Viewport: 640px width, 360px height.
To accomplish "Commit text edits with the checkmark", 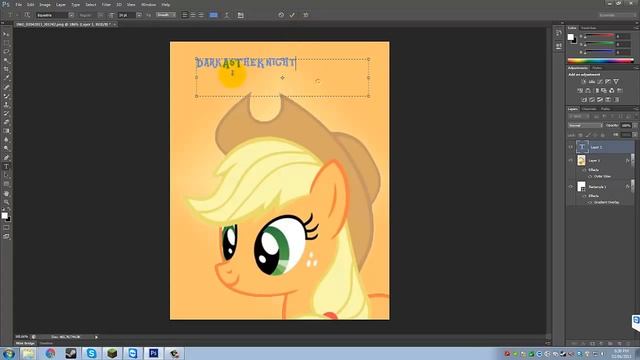I will (292, 15).
